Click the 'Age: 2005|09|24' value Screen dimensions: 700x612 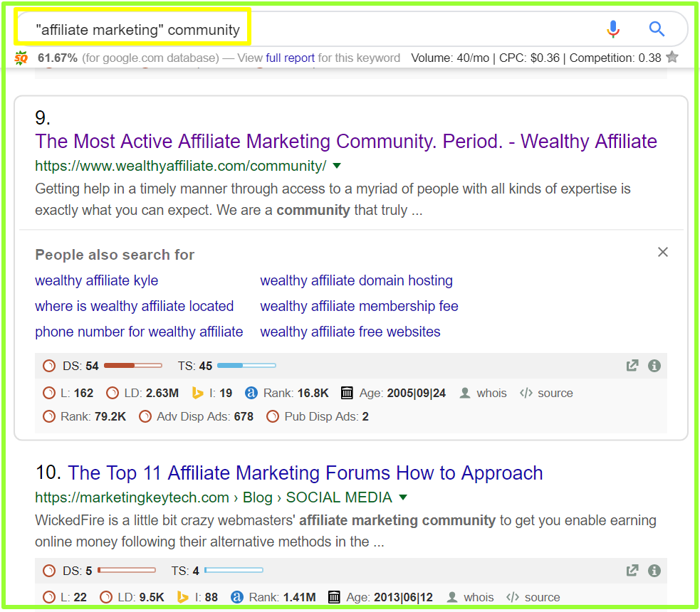402,393
